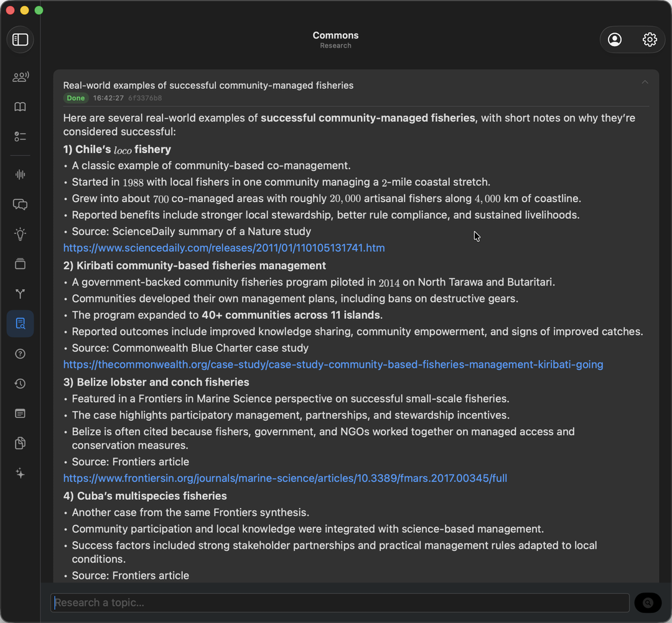Image resolution: width=672 pixels, height=623 pixels.
Task: Click the red close window button
Action: [11, 11]
